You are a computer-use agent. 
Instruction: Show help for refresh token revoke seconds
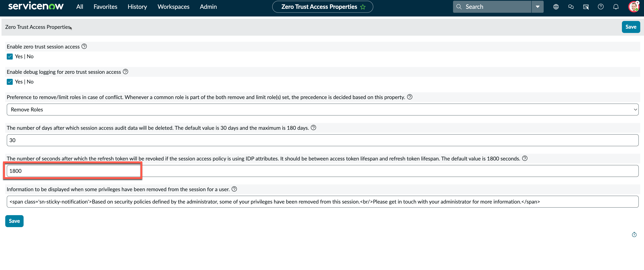(x=525, y=159)
